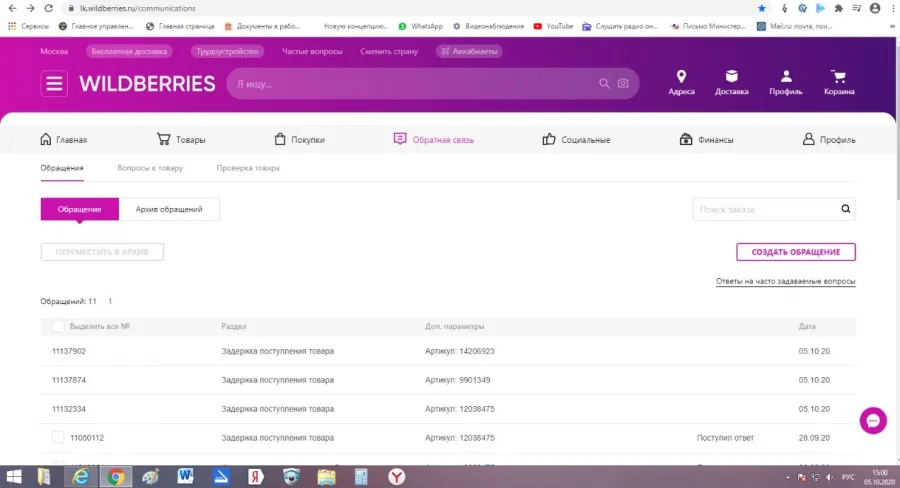
Task: Click Авиабилеты link
Action: [469, 51]
